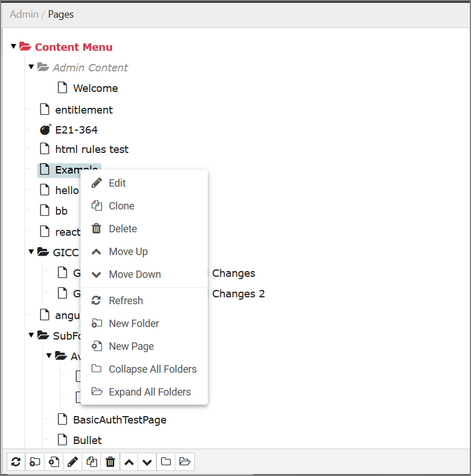Image resolution: width=471 pixels, height=476 pixels.
Task: Click the 'Changes 2' page label
Action: pos(239,293)
